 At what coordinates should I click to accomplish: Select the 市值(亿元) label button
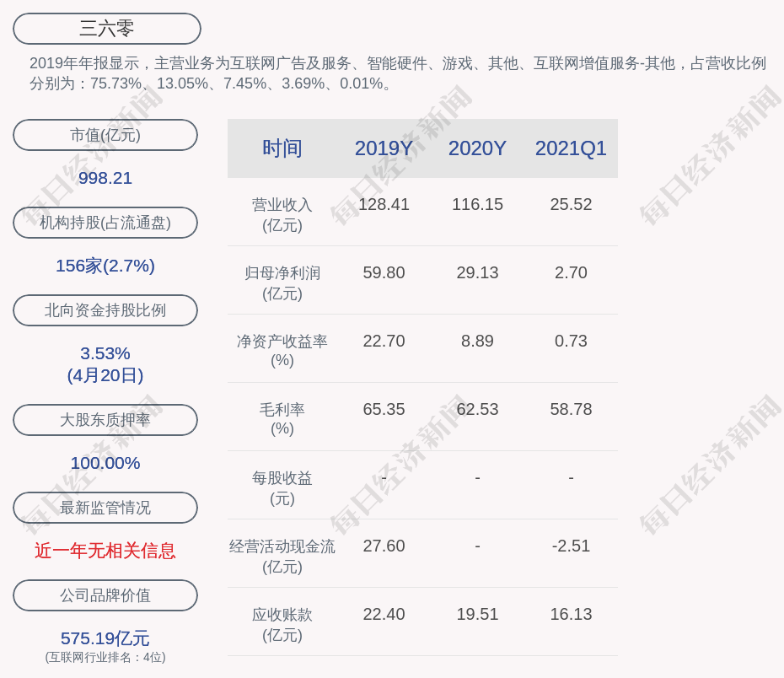[x=105, y=135]
